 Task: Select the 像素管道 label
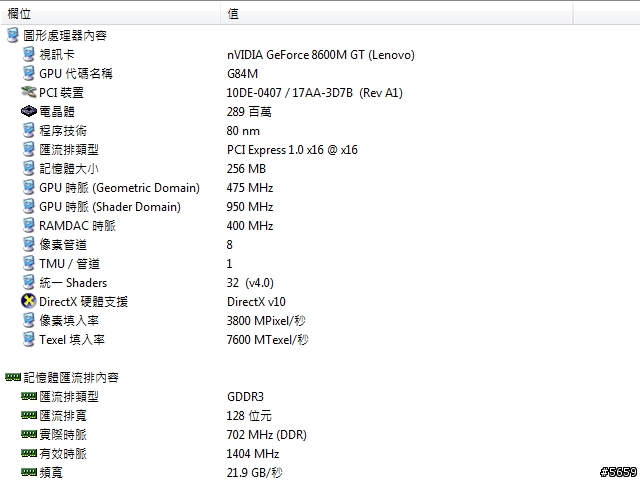coord(63,244)
